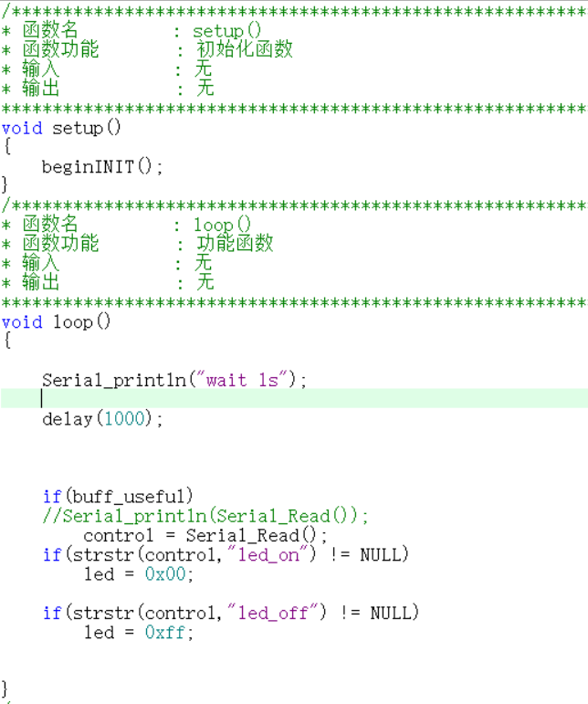
Task: Click the "led_on" string literal
Action: pyautogui.click(x=272, y=554)
